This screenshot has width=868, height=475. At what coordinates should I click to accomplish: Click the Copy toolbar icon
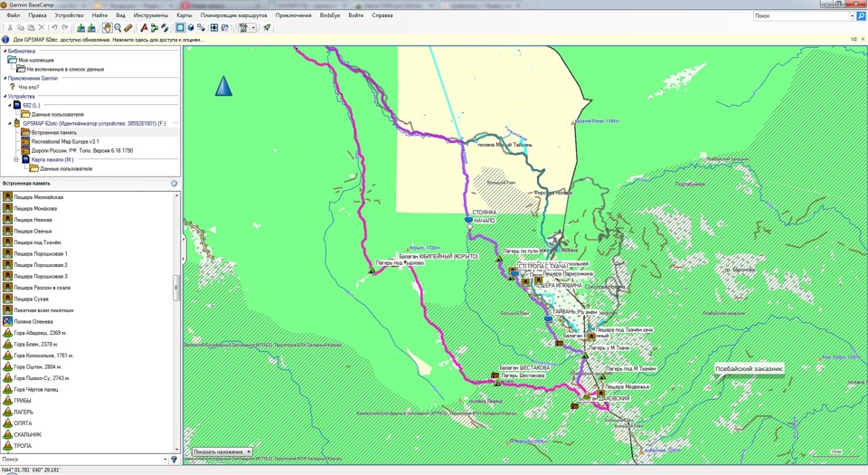(x=21, y=28)
